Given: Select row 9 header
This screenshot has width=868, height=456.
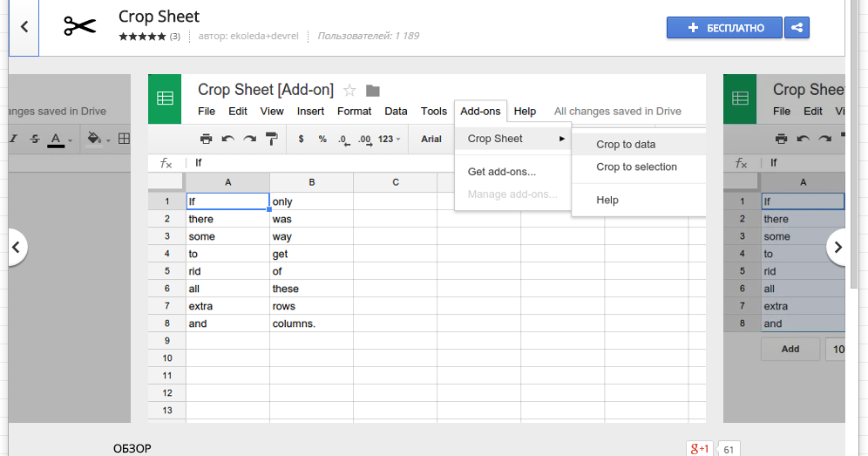Looking at the screenshot, I should pyautogui.click(x=167, y=341).
